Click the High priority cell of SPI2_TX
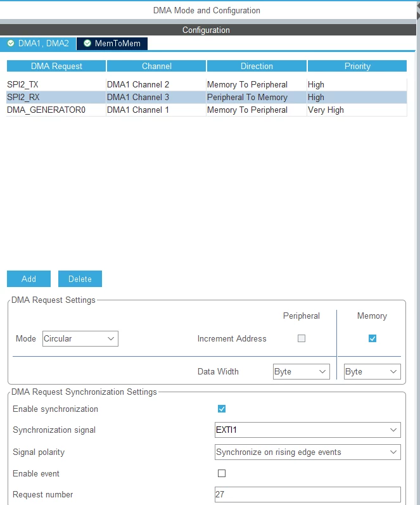Image resolution: width=420 pixels, height=505 pixels. coord(357,85)
